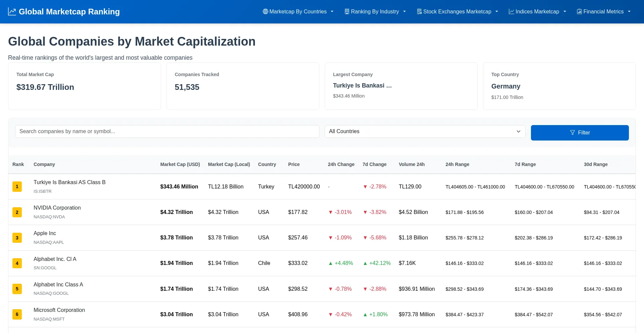Click the Company column header
Image resolution: width=644 pixels, height=333 pixels.
(44, 164)
